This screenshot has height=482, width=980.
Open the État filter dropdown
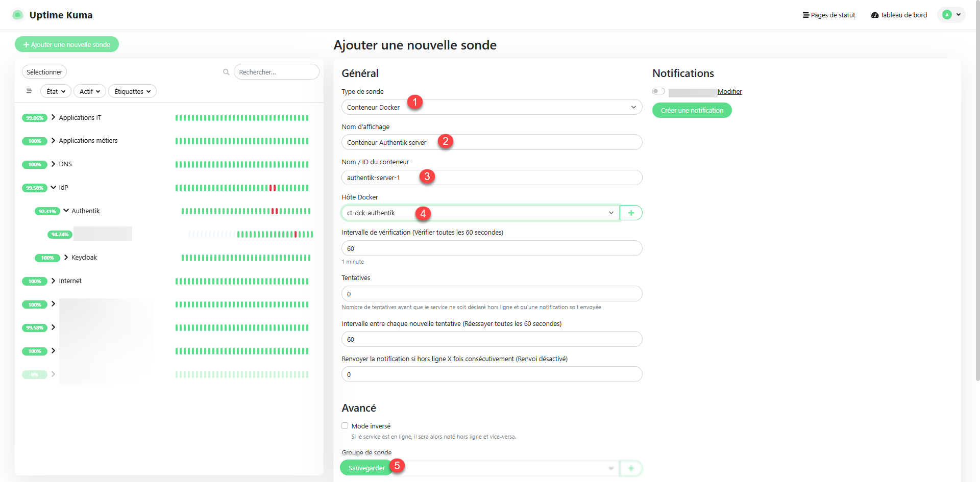tap(56, 91)
